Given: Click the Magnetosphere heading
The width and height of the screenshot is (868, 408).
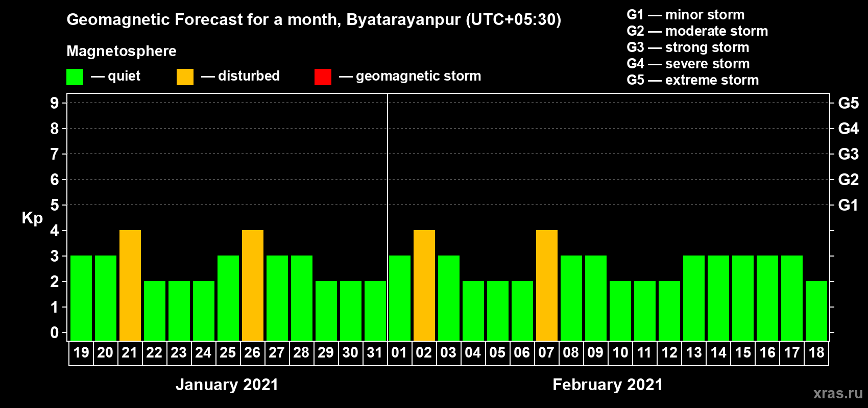Looking at the screenshot, I should click(122, 51).
